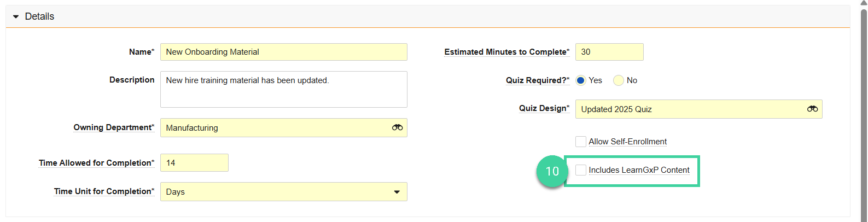Collapse the Details section
The height and width of the screenshot is (222, 868).
click(16, 17)
